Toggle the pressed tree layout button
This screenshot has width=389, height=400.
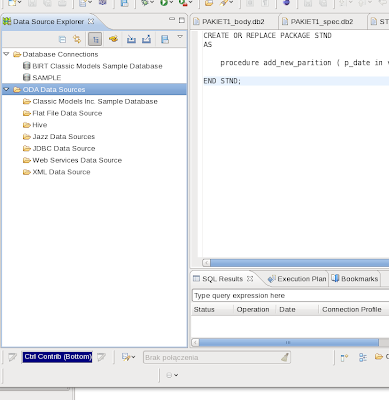click(95, 39)
